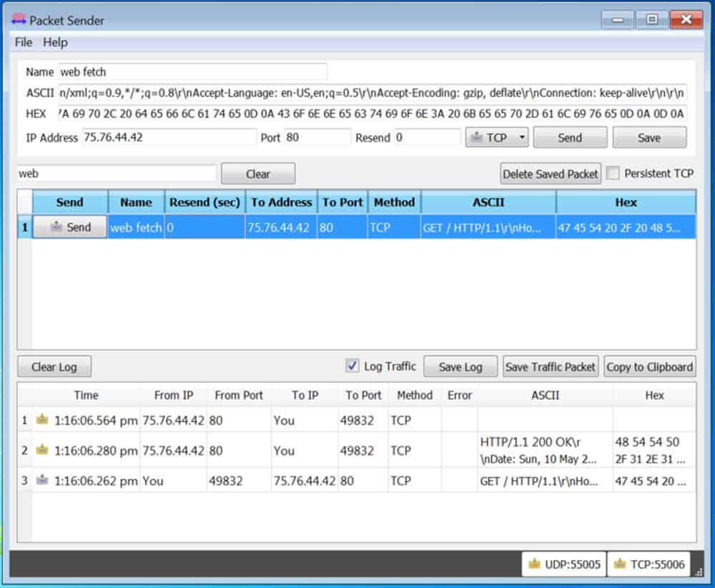
Task: Click the To IP column header in log
Action: pos(305,395)
